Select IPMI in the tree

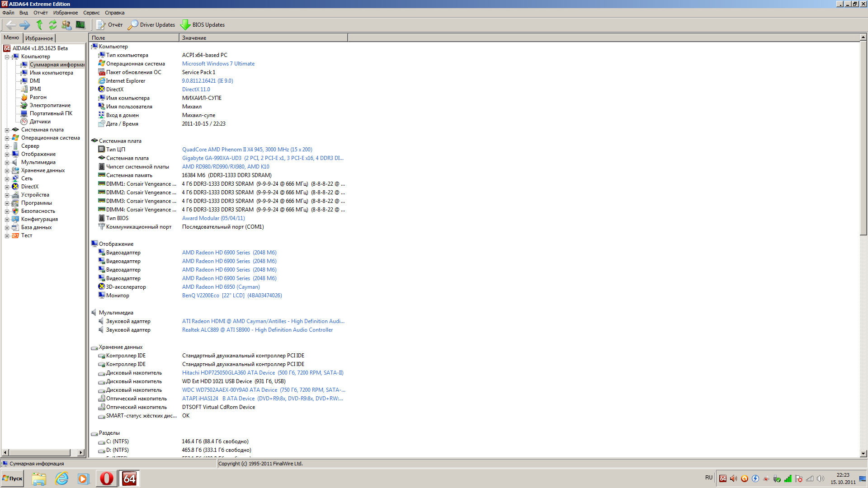pos(35,89)
